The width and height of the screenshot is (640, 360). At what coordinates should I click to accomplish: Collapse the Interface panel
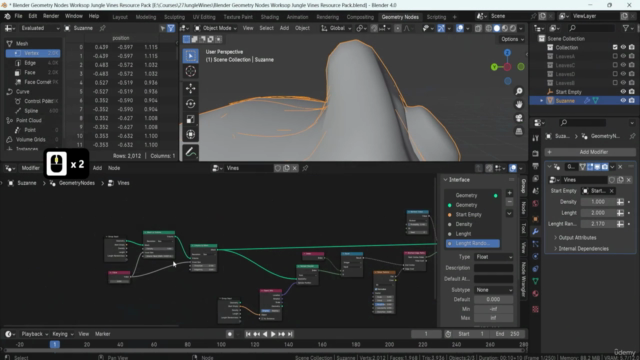(x=445, y=180)
